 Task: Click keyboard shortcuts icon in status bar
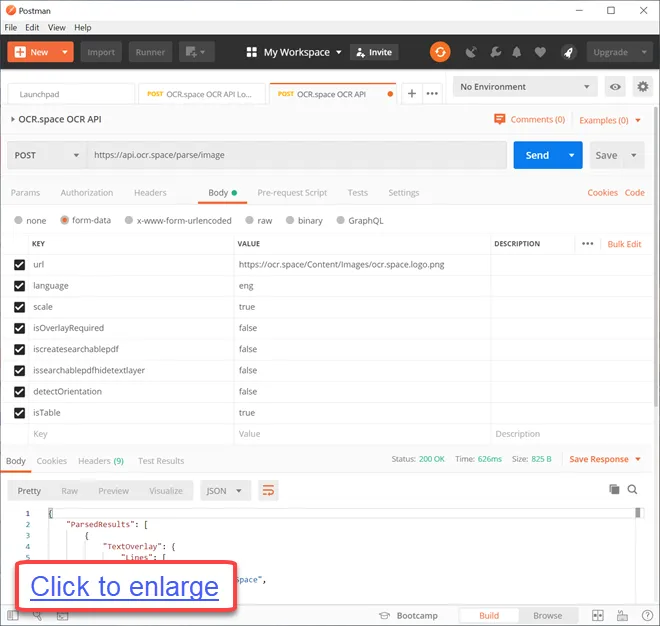click(x=622, y=615)
